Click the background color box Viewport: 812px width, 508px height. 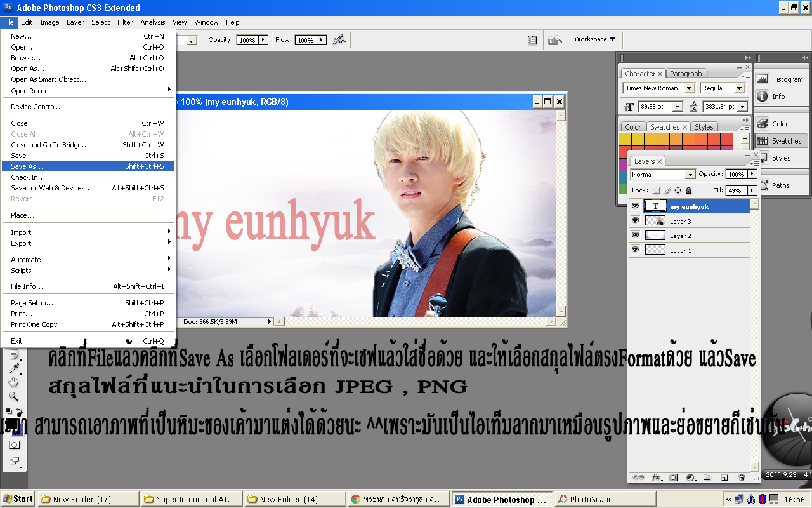click(x=19, y=430)
